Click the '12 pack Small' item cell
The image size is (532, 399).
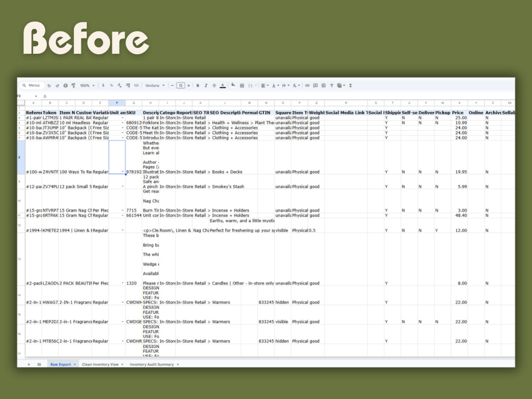(75, 187)
